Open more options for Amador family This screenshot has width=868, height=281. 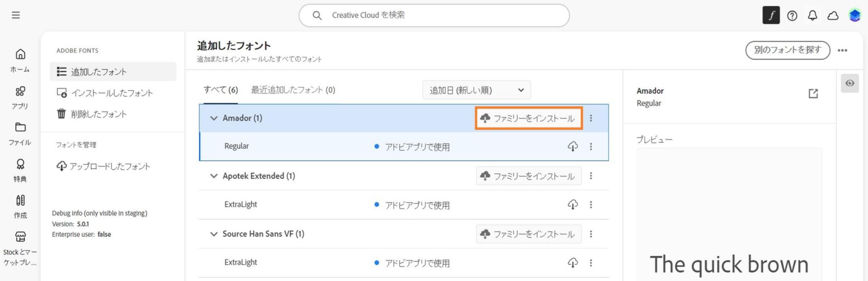591,118
